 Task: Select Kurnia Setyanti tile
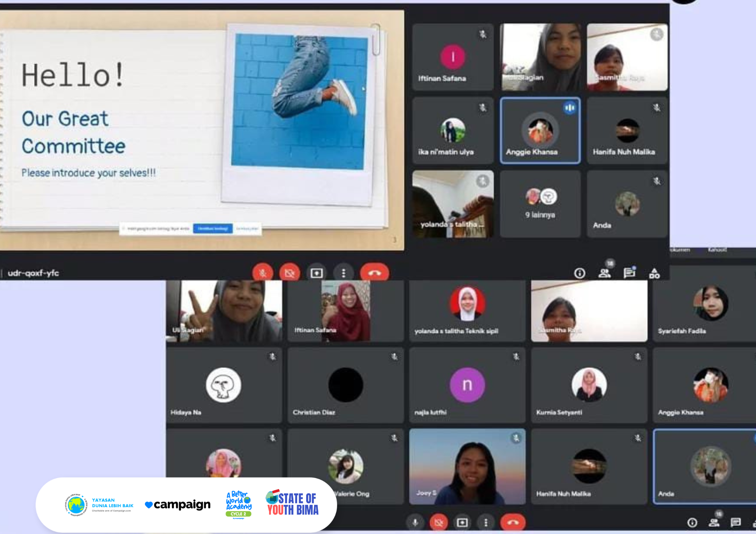pos(589,385)
